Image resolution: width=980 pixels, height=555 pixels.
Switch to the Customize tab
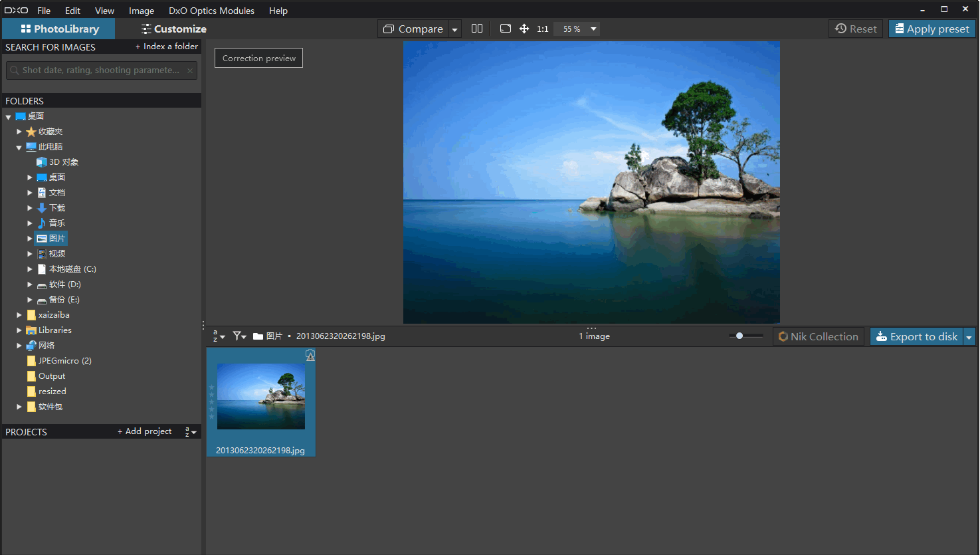click(x=173, y=29)
